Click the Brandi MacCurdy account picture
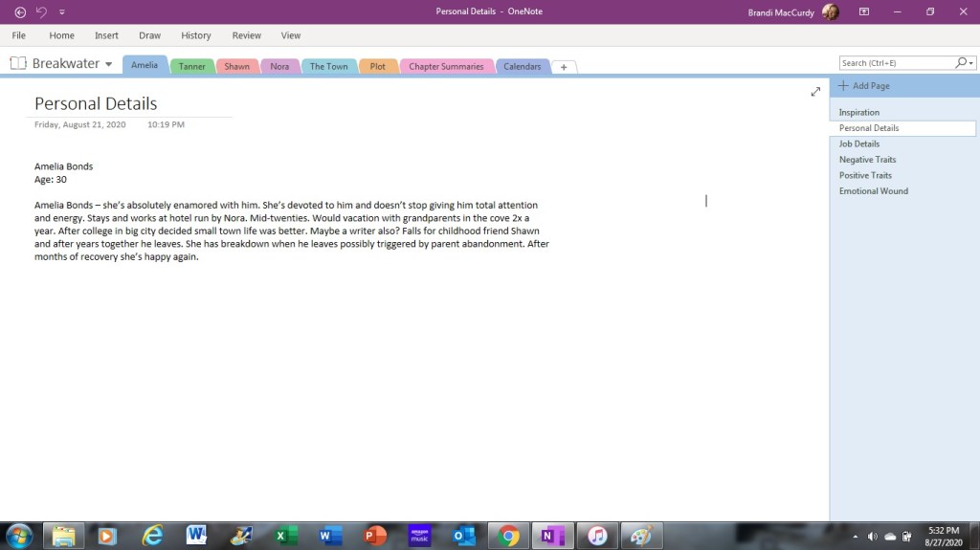Image resolution: width=980 pixels, height=550 pixels. pos(830,12)
